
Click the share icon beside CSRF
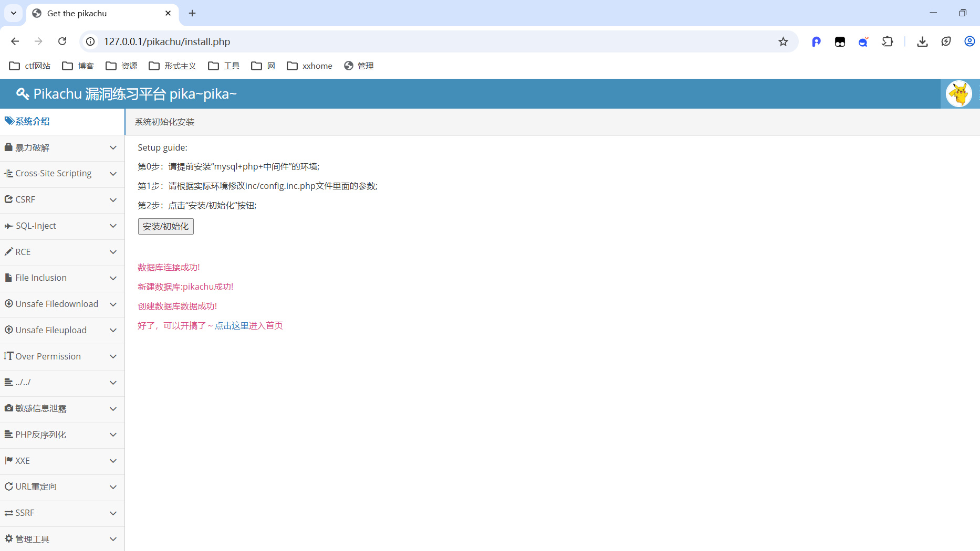pyautogui.click(x=9, y=199)
